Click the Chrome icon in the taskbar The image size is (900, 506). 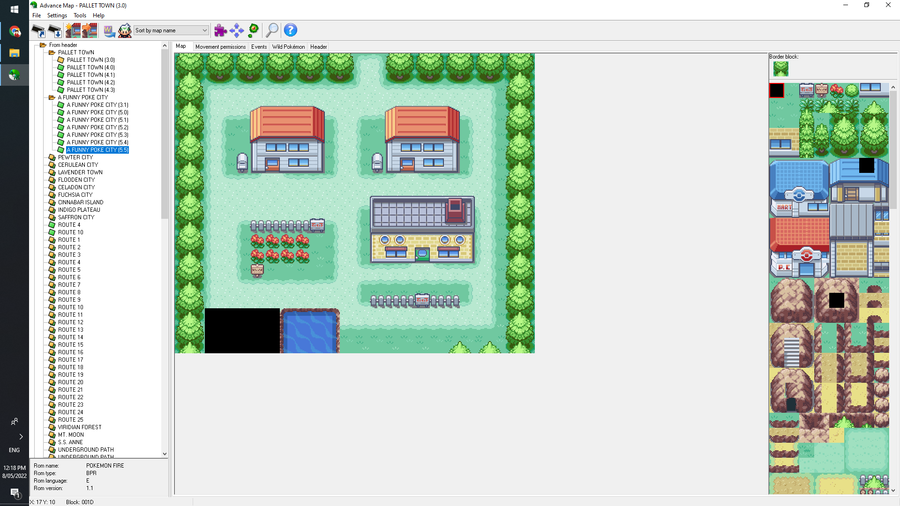point(14,32)
